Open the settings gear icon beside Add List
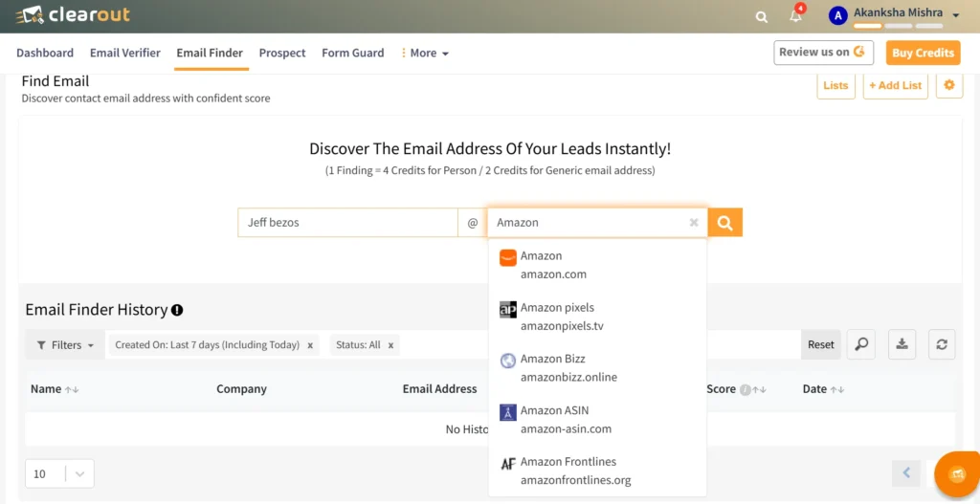The height and width of the screenshot is (504, 980). point(949,85)
